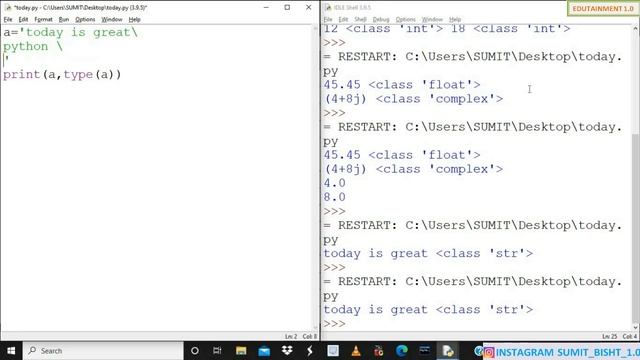Open Shell menu in IDLE Shell

pyautogui.click(x=360, y=19)
